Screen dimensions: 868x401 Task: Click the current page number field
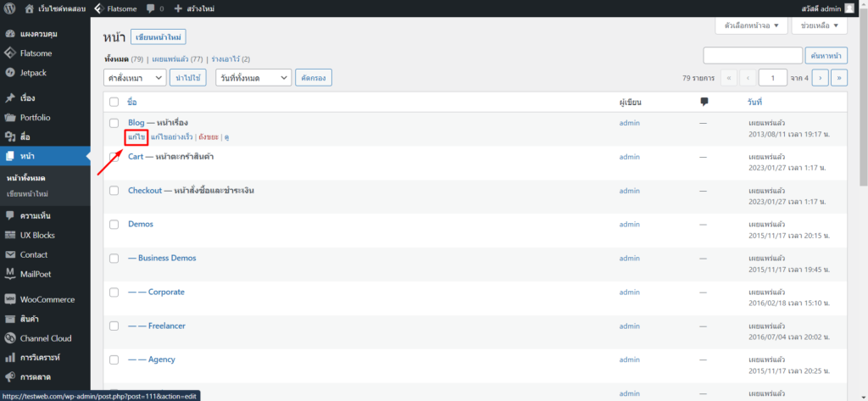(773, 78)
